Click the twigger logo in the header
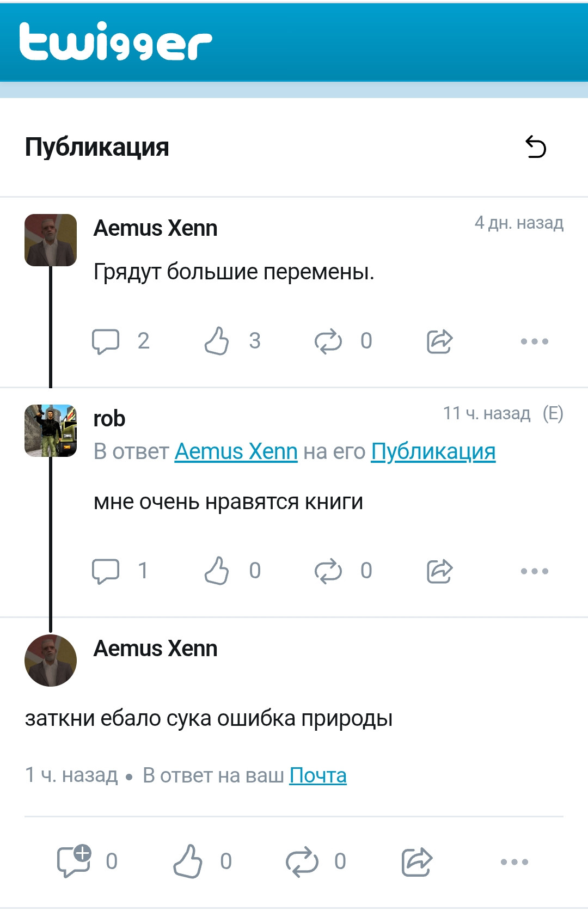 coord(115,41)
